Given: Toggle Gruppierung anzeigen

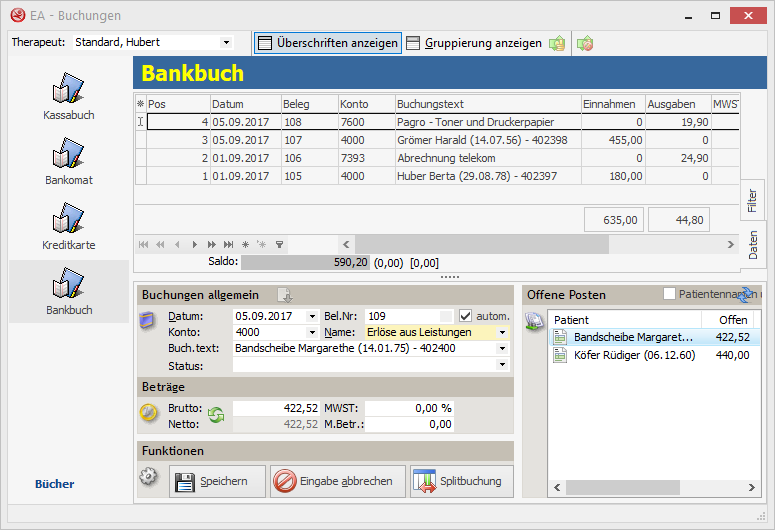Looking at the screenshot, I should point(474,43).
